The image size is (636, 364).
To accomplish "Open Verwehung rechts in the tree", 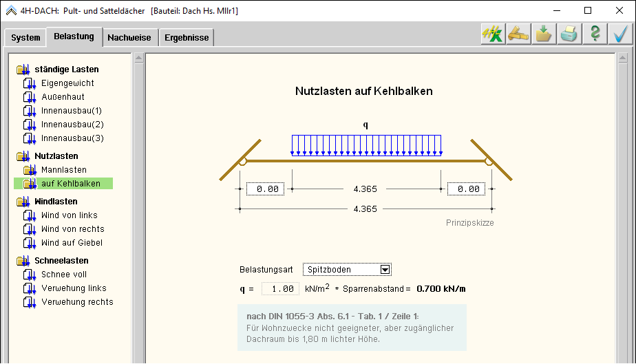I will [76, 302].
